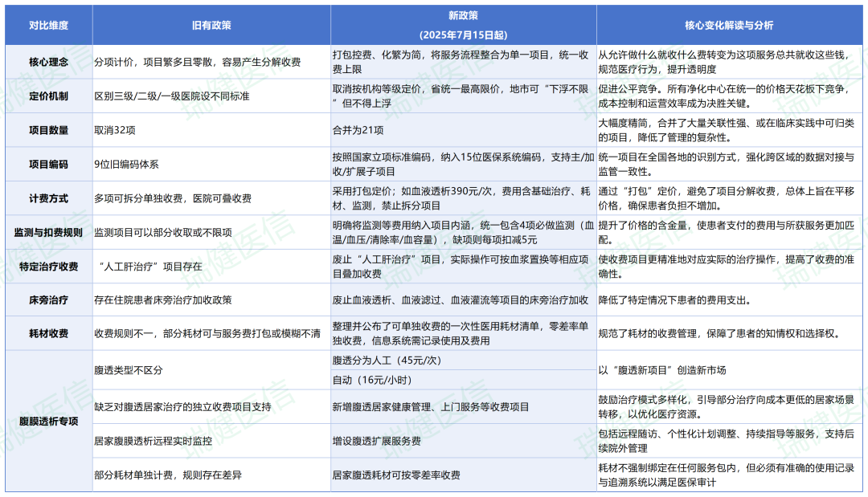Click the 项目编码 row label

tap(48, 163)
